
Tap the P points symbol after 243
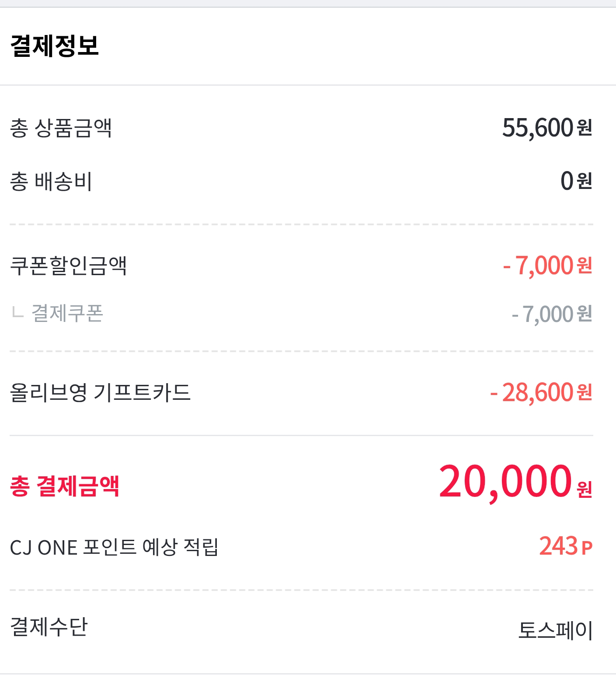(587, 548)
